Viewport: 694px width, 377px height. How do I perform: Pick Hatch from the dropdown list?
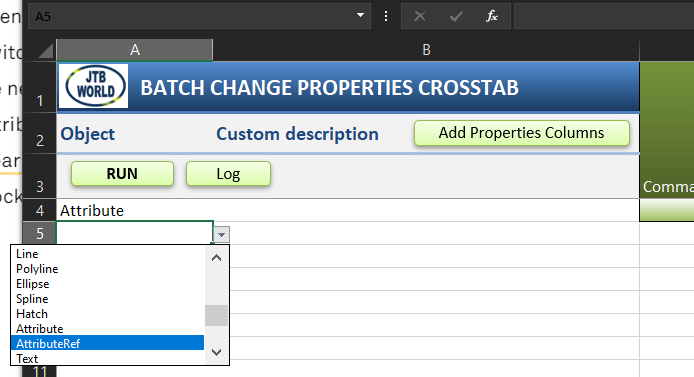pyautogui.click(x=108, y=314)
